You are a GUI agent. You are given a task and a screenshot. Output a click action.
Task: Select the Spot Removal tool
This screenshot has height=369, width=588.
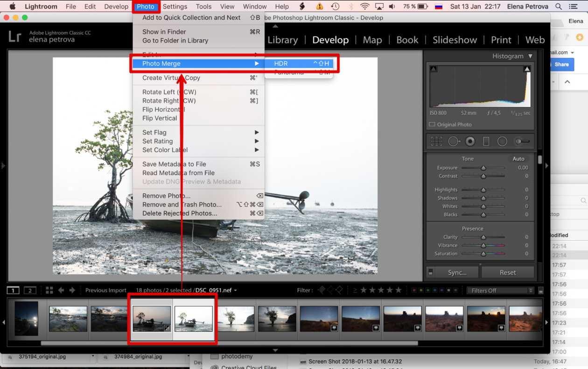(454, 141)
